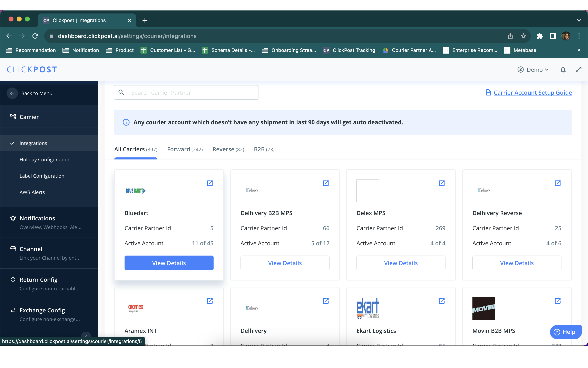This screenshot has height=368, width=588.
Task: Open Delex MPS external link icon
Action: coord(442,183)
